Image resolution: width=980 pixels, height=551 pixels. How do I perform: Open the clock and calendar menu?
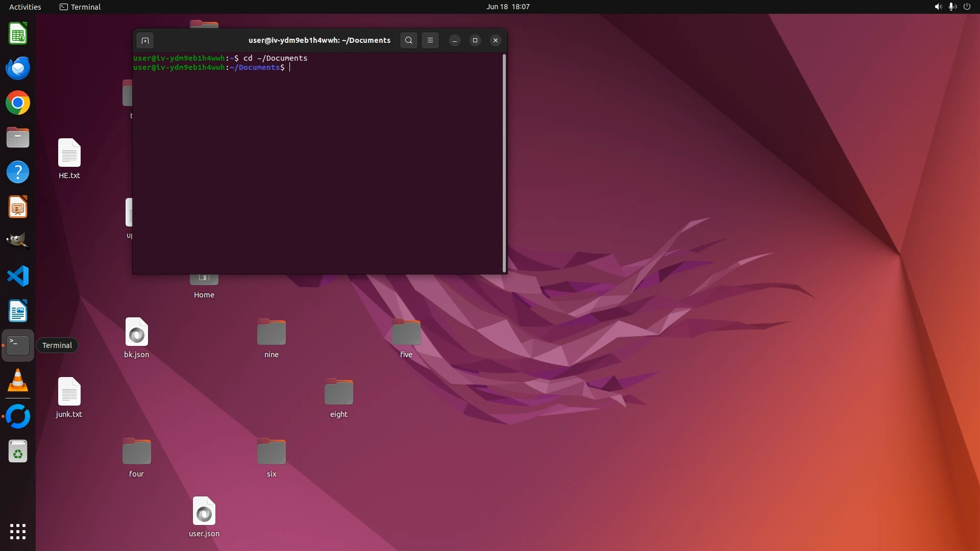(507, 7)
